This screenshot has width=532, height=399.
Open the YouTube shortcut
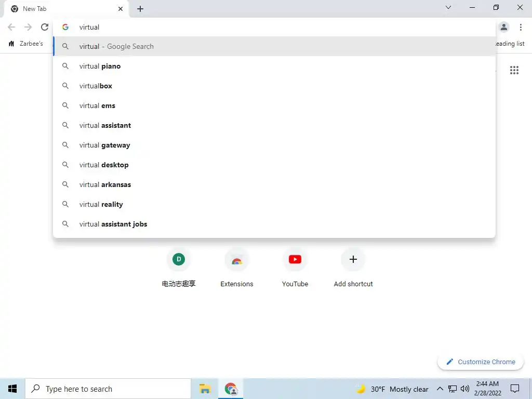click(x=295, y=268)
